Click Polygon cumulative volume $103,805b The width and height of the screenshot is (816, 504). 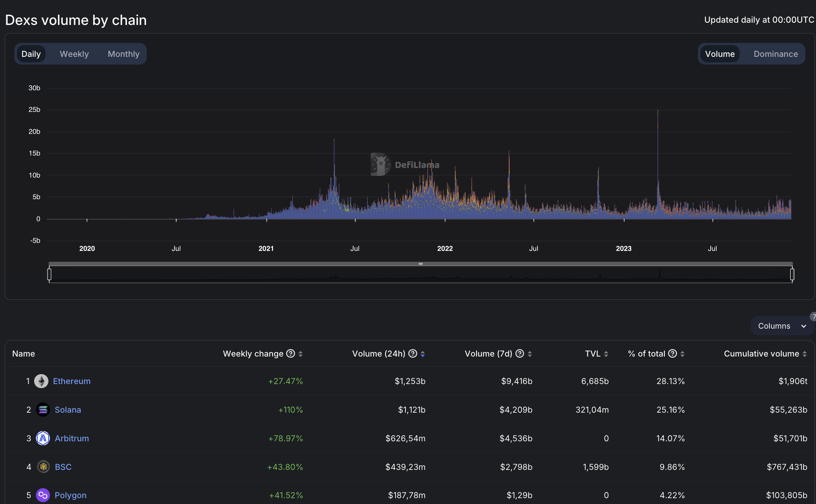(x=787, y=495)
